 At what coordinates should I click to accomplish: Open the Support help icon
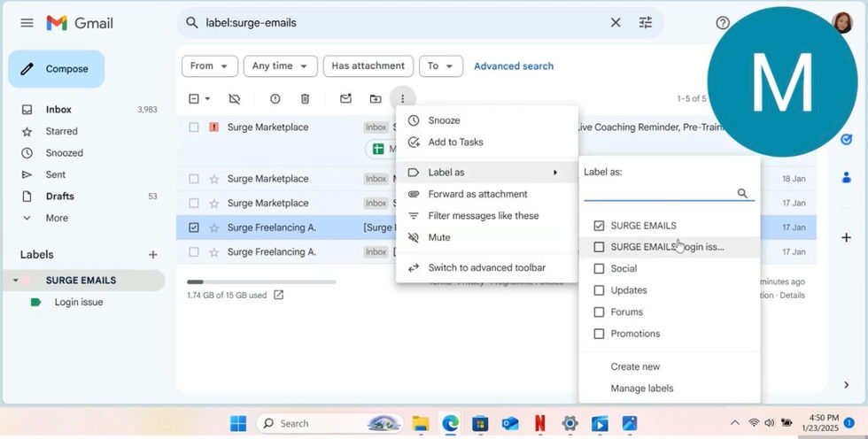tap(723, 23)
